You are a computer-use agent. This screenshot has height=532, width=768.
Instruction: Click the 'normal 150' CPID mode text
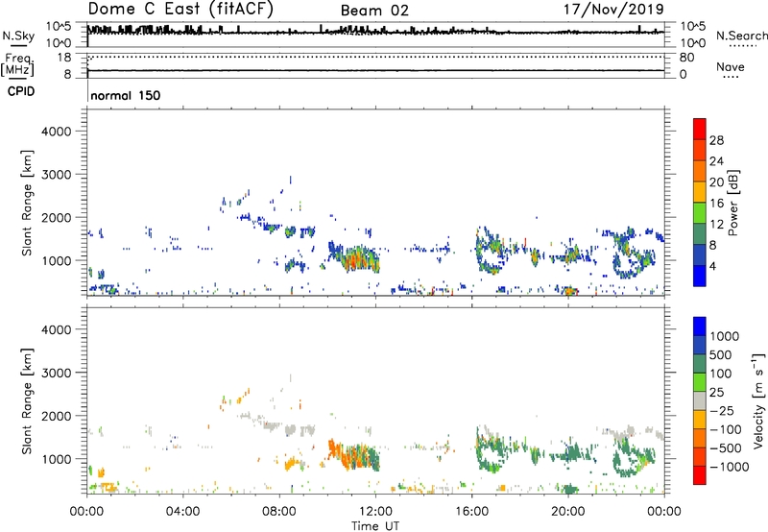coord(126,95)
